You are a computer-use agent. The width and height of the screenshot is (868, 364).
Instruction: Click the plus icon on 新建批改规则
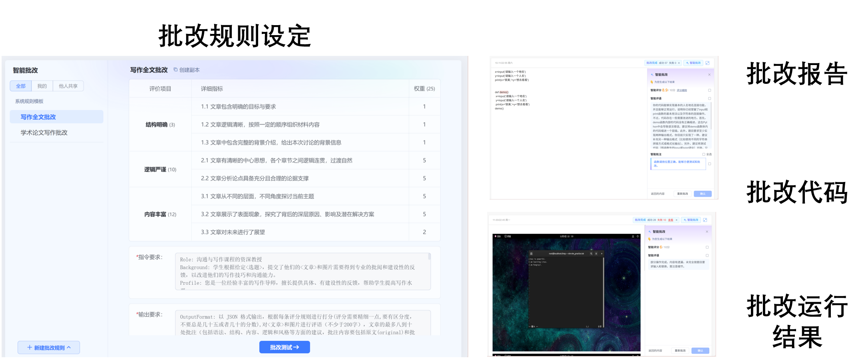(x=30, y=347)
